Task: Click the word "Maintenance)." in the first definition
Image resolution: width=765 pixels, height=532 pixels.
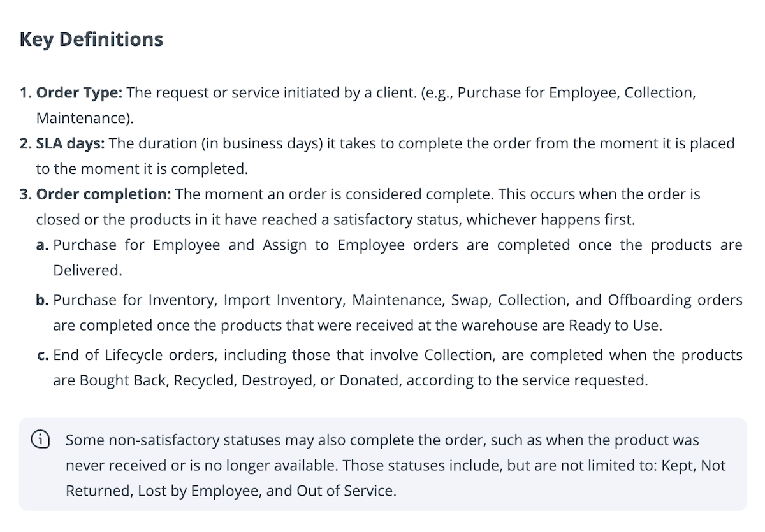Action: pos(85,118)
